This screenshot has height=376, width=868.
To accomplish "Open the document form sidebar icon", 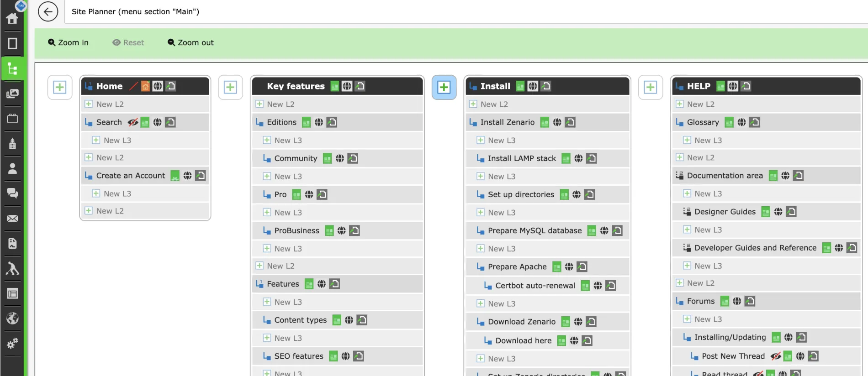I will point(12,243).
